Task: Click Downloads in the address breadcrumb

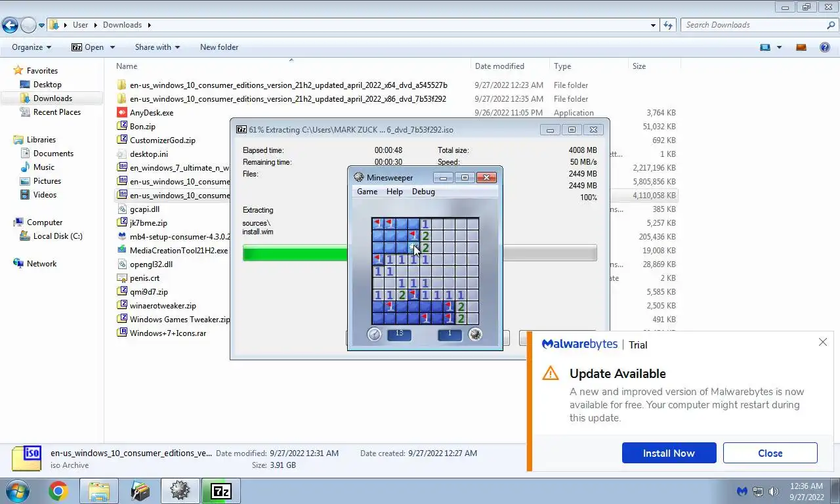Action: [x=122, y=25]
